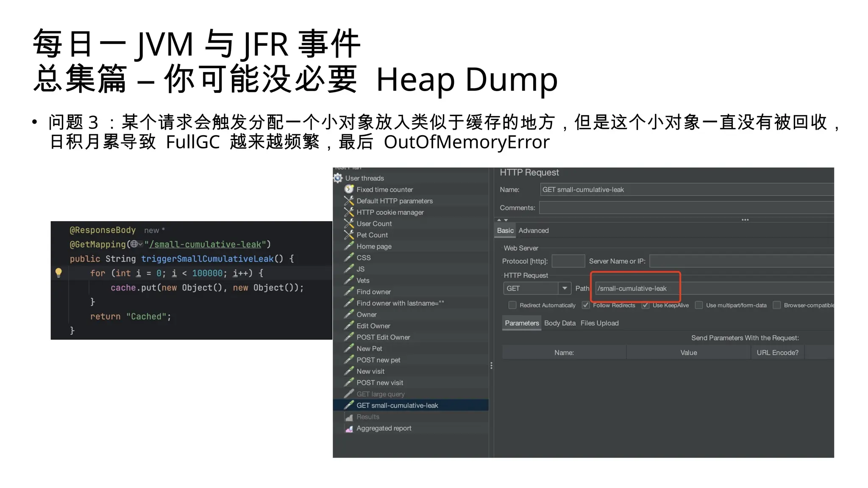Click the Owner sampler pipette icon
Viewport: 868px width, 488px height.
[x=349, y=314]
